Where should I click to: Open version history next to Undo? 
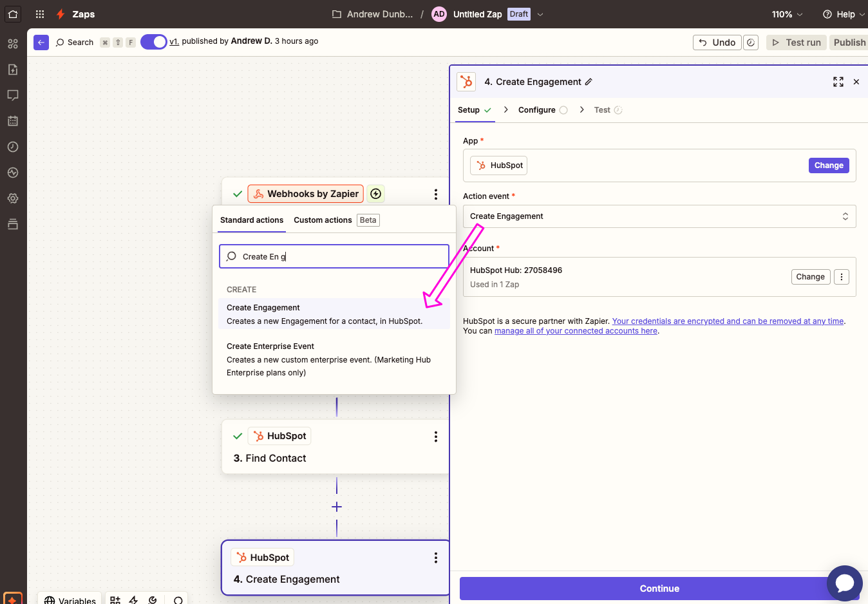click(750, 42)
